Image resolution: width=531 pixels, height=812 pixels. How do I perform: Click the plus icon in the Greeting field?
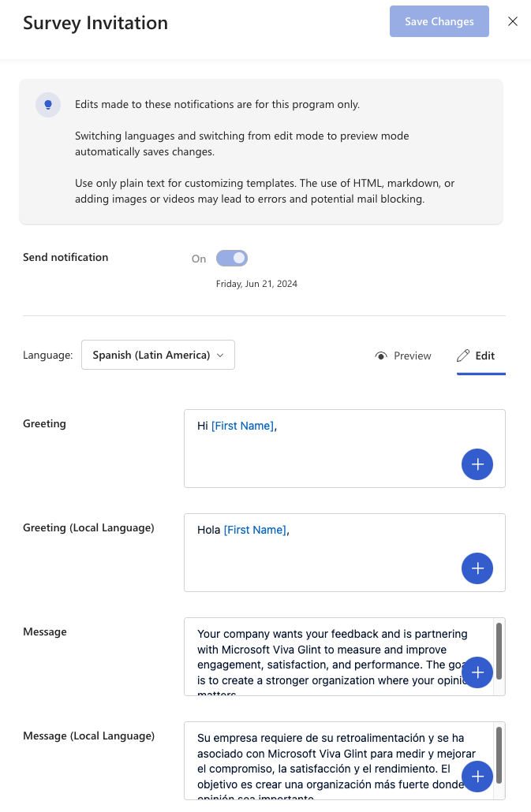tap(477, 464)
